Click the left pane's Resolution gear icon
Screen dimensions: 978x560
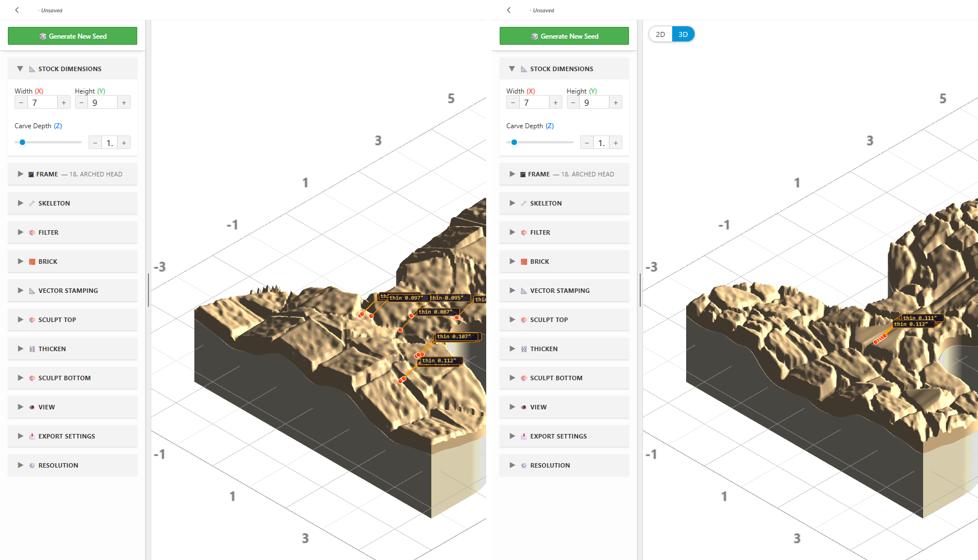[32, 465]
